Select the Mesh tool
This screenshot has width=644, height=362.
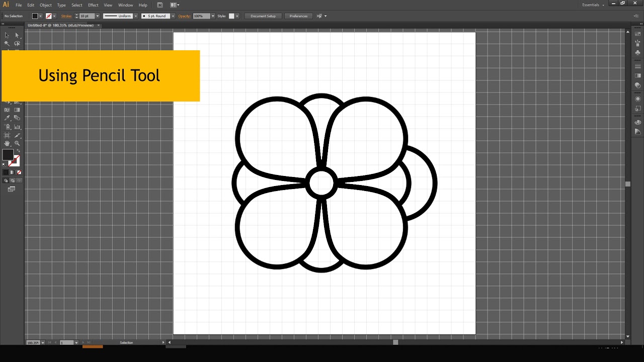pos(7,110)
